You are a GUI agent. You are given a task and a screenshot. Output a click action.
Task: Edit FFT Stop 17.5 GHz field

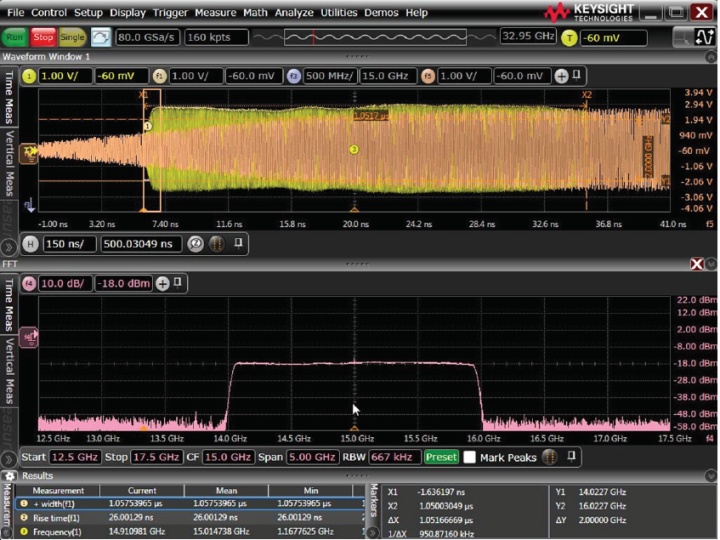[x=156, y=457]
